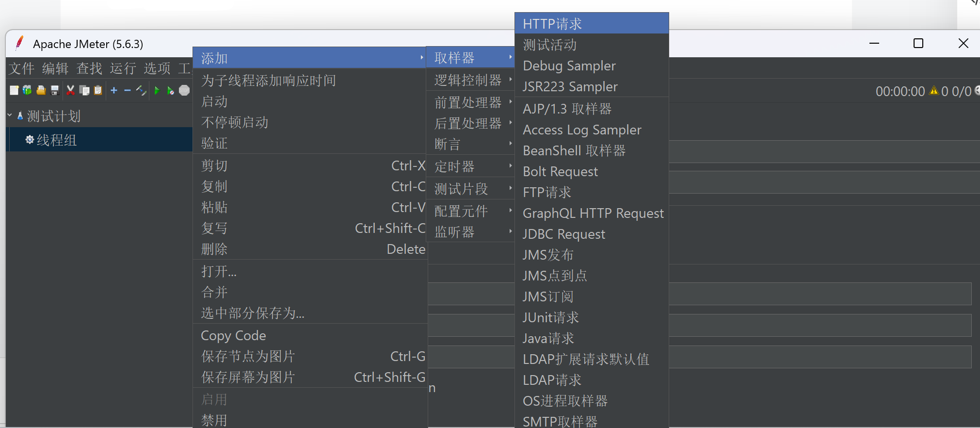Add a GraphQL HTTP Request
Image resolution: width=980 pixels, height=428 pixels.
(592, 213)
